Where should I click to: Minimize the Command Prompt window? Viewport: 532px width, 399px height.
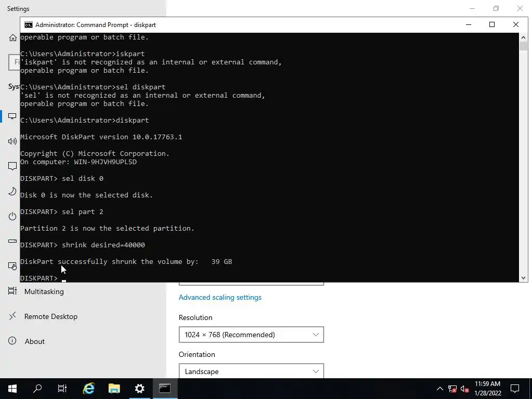point(469,24)
